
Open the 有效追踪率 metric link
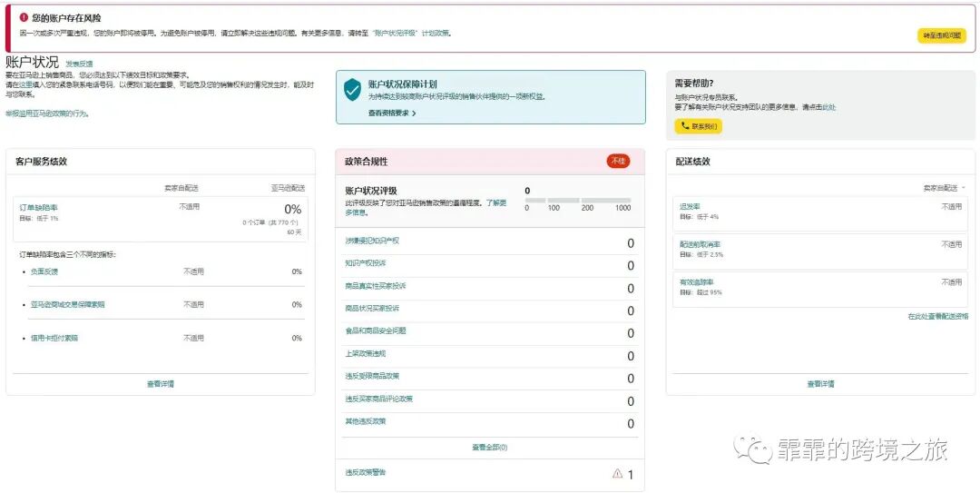[x=697, y=282]
